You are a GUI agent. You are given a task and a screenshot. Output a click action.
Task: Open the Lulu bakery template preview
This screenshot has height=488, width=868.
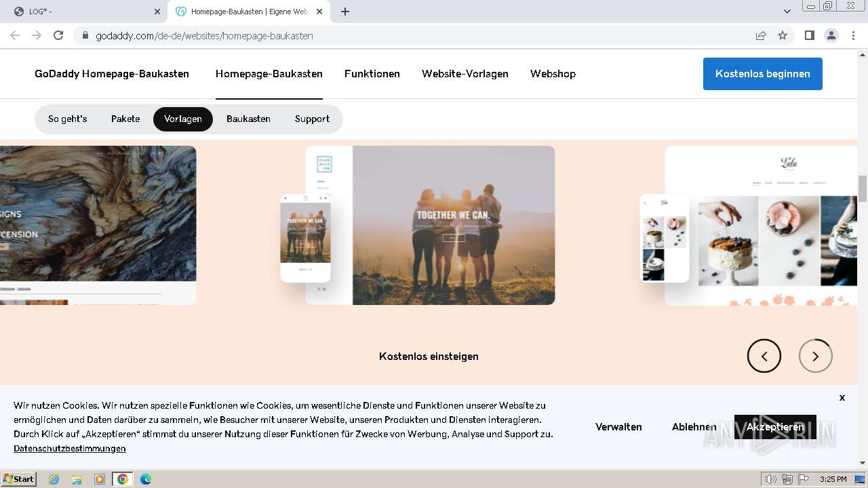coord(749,226)
